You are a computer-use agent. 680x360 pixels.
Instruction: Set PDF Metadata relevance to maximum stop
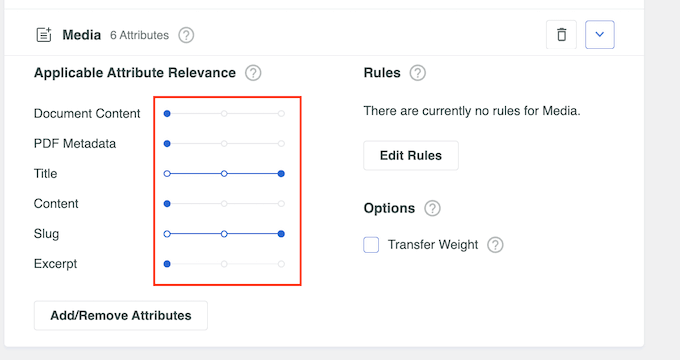point(281,144)
